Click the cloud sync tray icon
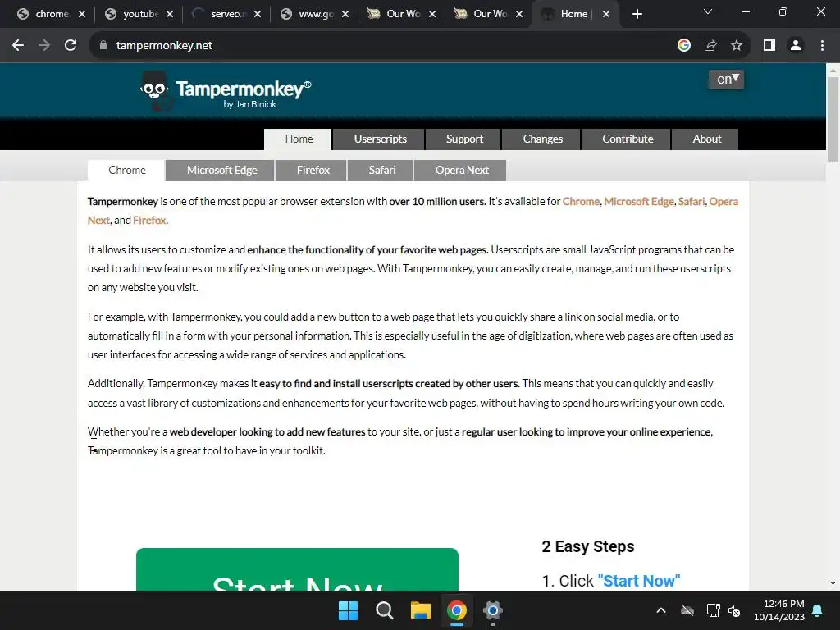Screen dimensions: 840x630 coord(687,610)
